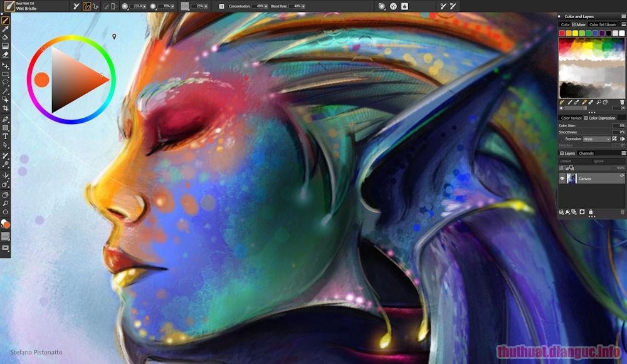Viewport: 627px width, 364px height.
Task: Open the paper selector in the toolbox
Action: point(5,236)
